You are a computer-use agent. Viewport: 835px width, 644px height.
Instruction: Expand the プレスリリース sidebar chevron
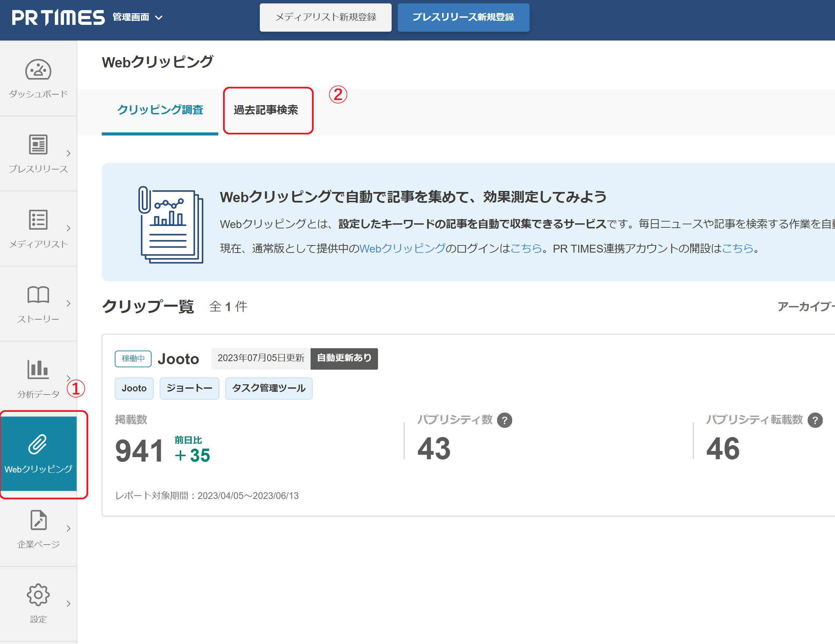point(68,153)
